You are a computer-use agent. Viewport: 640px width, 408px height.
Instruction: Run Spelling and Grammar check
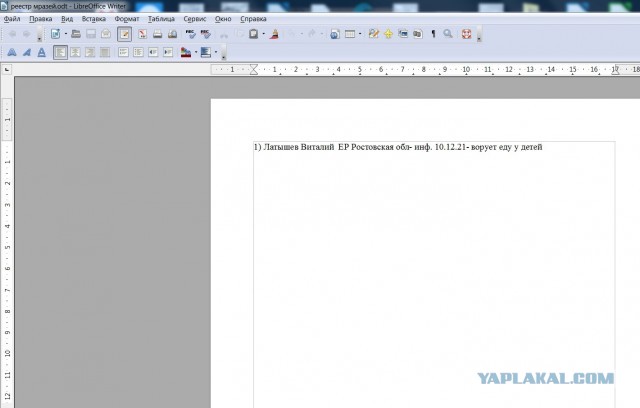[x=190, y=34]
